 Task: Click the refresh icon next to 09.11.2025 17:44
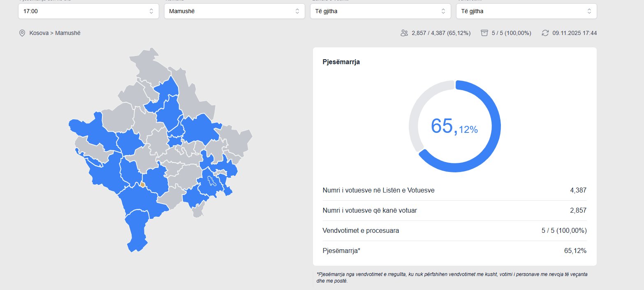(x=545, y=33)
